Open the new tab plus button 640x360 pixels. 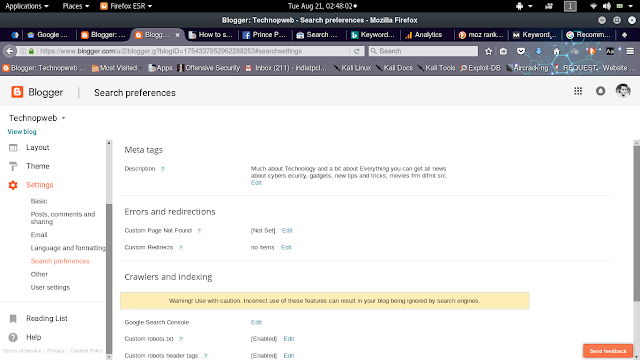(624, 35)
